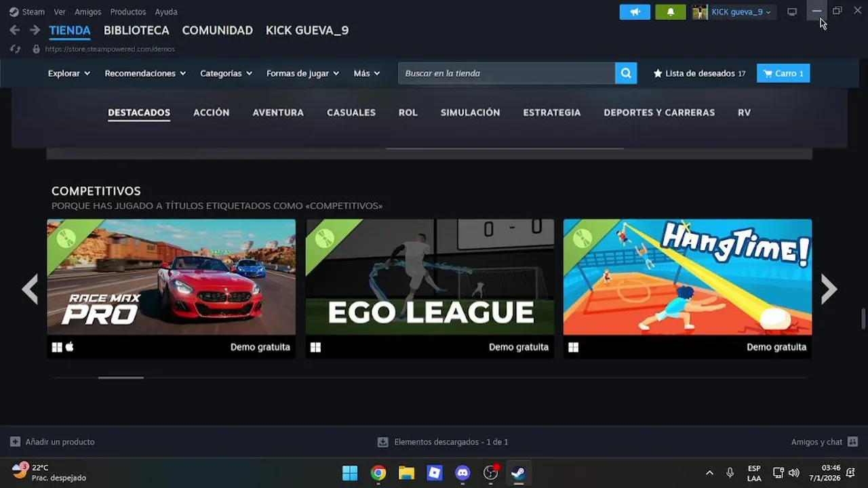Viewport: 868px width, 488px height.
Task: Open Discord from the taskbar
Action: tap(463, 473)
